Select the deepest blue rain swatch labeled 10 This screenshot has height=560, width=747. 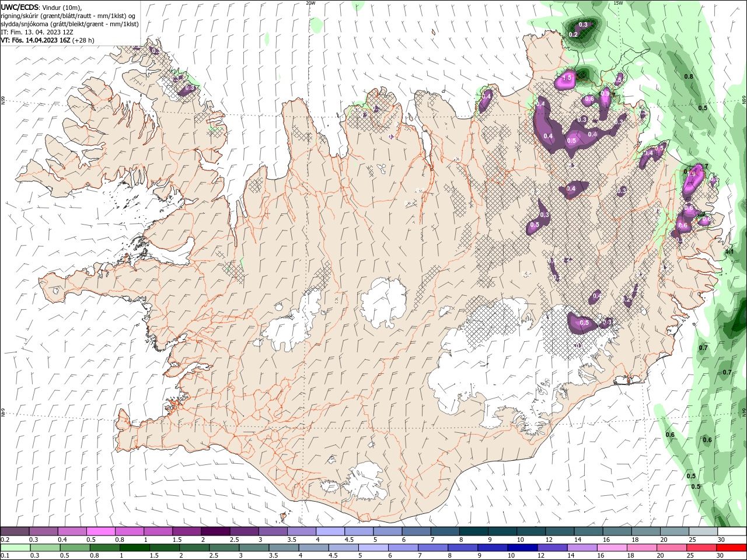522,548
